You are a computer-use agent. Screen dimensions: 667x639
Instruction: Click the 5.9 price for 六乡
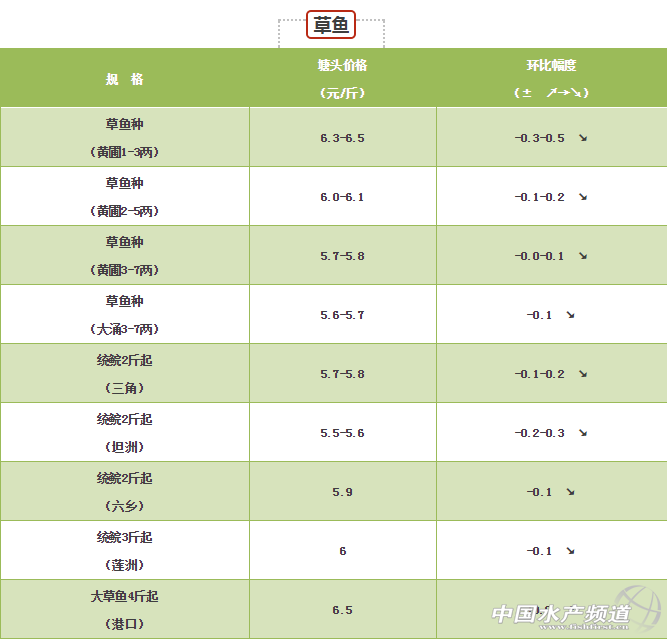click(x=342, y=492)
